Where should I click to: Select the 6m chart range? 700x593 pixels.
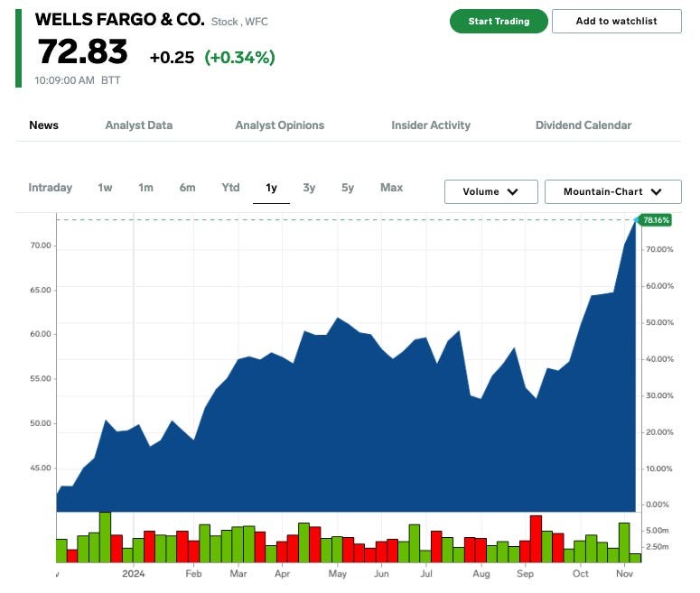(187, 188)
